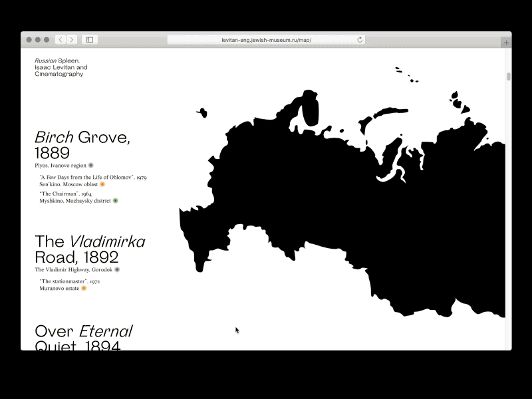Viewport: 532px width, 399px height.
Task: Select 'The stationmaster', 1972 entry
Action: 71,282
